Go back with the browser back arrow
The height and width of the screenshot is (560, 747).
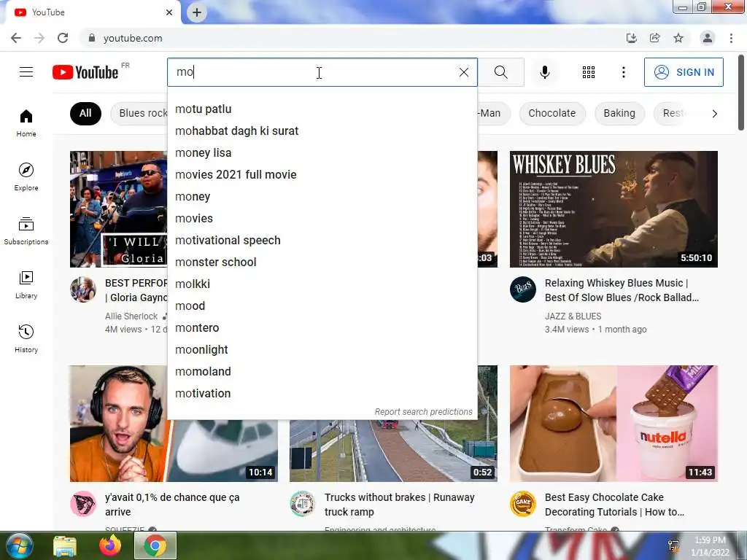point(16,38)
